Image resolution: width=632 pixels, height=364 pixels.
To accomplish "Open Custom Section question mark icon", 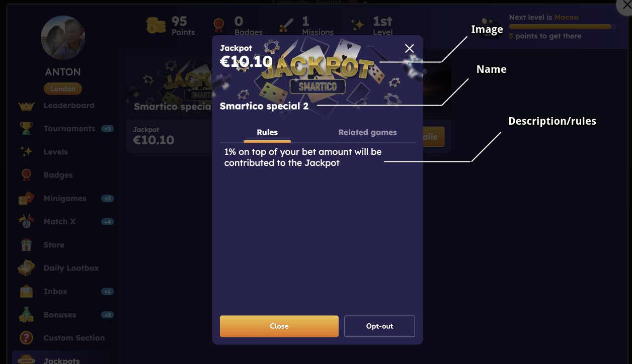I will coord(26,338).
